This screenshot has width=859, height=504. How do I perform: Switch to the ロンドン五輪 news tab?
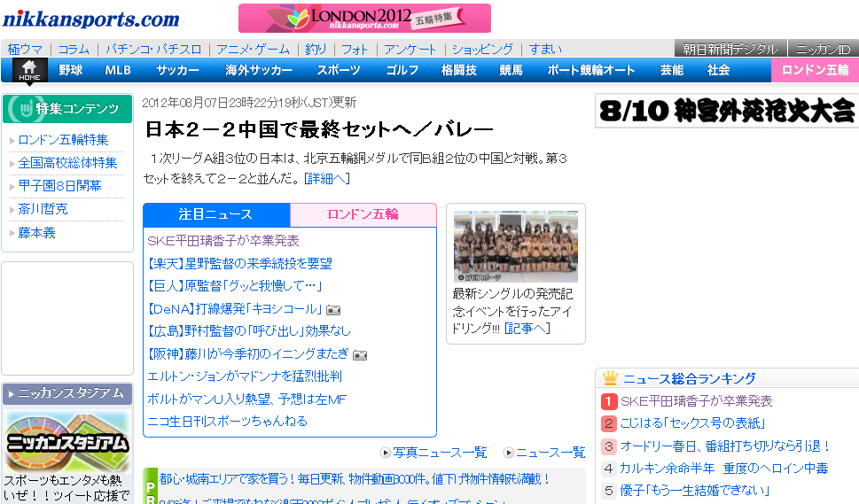point(363,214)
